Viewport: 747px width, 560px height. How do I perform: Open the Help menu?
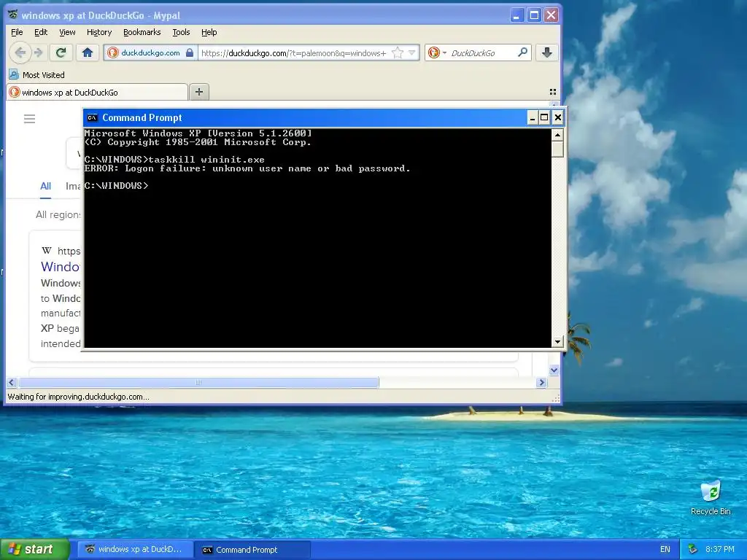pyautogui.click(x=209, y=32)
